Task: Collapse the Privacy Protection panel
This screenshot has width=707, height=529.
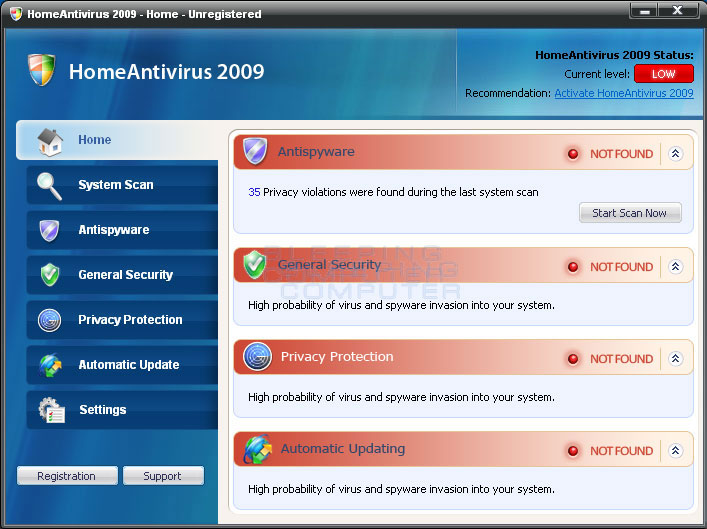Action: (675, 359)
